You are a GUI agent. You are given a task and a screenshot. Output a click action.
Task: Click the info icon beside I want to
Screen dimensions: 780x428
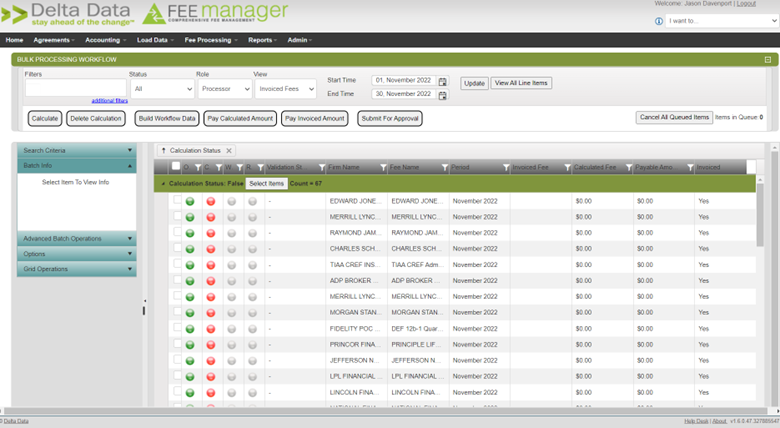(x=659, y=21)
